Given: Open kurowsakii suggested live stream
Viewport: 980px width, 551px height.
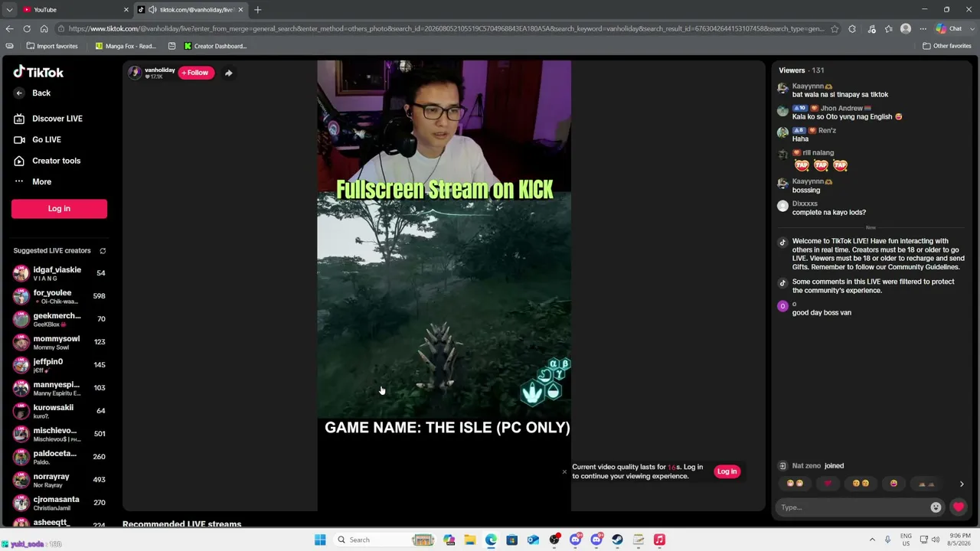Looking at the screenshot, I should (x=59, y=411).
